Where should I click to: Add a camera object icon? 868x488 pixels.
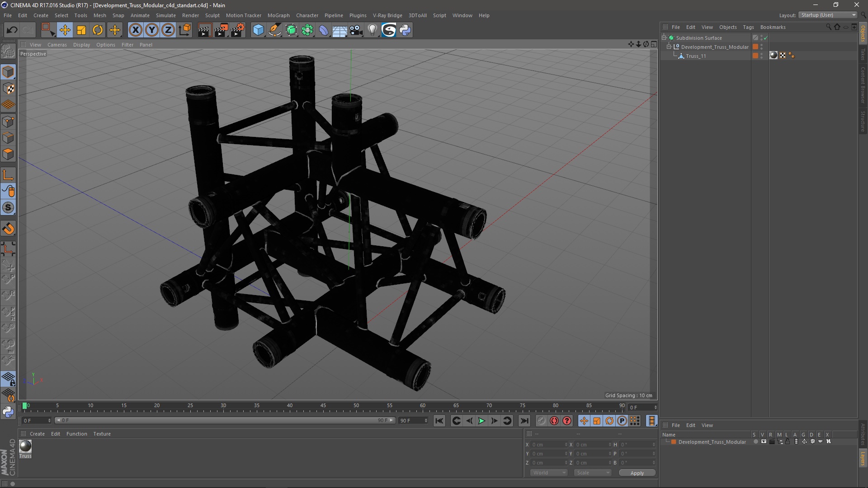click(356, 30)
